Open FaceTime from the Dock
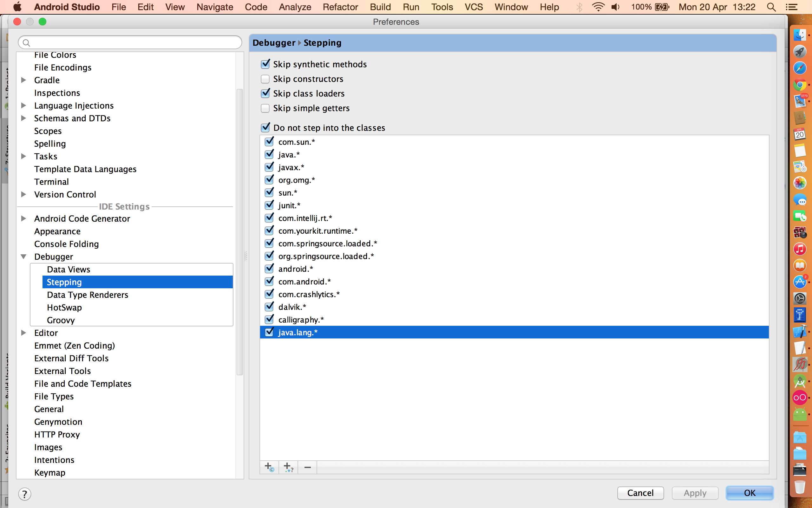Screen dimensions: 812x508 800,216
